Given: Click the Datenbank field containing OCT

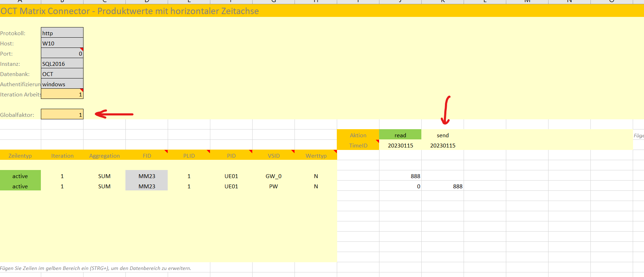Looking at the screenshot, I should 62,74.
